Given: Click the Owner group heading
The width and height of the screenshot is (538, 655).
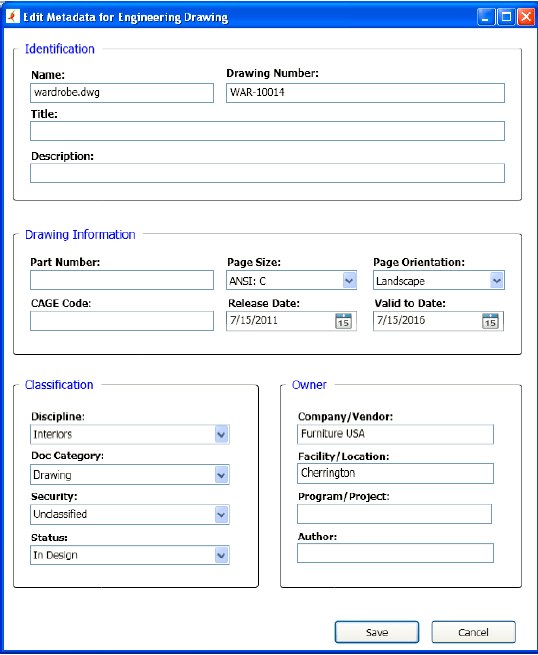Looking at the screenshot, I should click(x=309, y=385).
